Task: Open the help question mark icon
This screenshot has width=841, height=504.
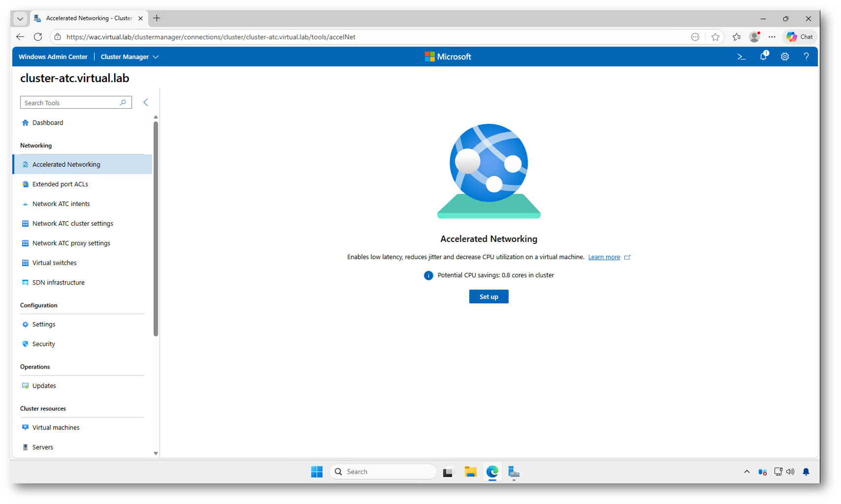Action: point(806,57)
